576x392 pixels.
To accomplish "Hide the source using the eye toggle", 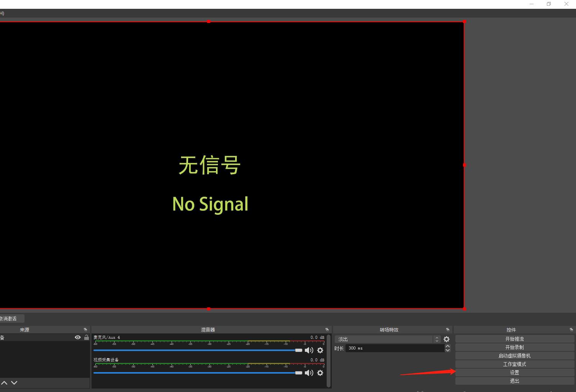I will pyautogui.click(x=78, y=337).
